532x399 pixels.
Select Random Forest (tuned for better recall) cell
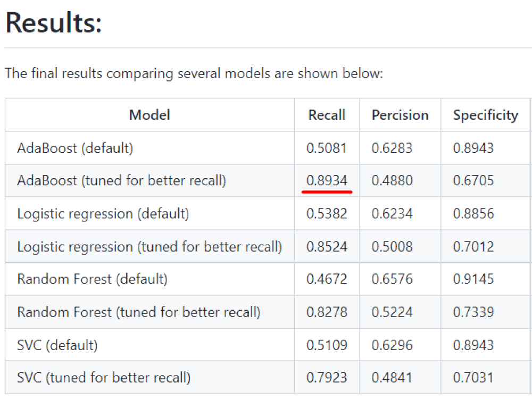[139, 312]
